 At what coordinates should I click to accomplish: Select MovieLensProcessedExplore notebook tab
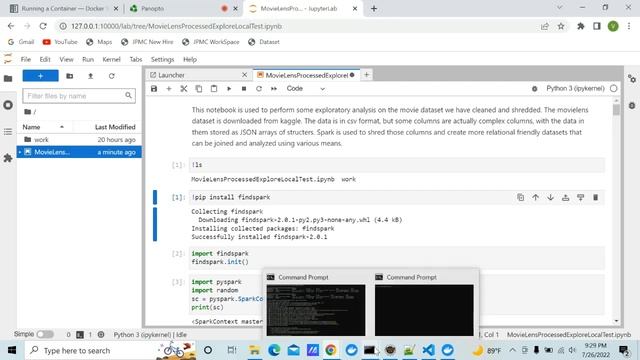click(x=306, y=75)
